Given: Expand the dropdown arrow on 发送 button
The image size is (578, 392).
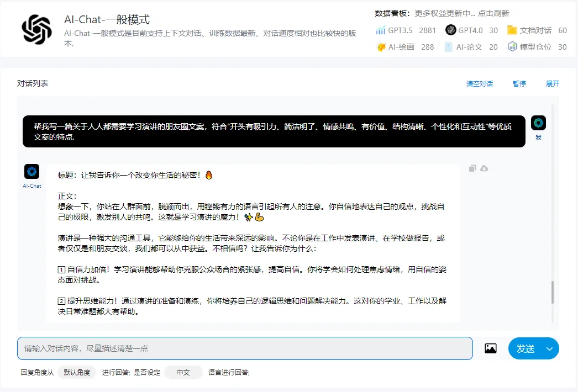Looking at the screenshot, I should (x=549, y=348).
